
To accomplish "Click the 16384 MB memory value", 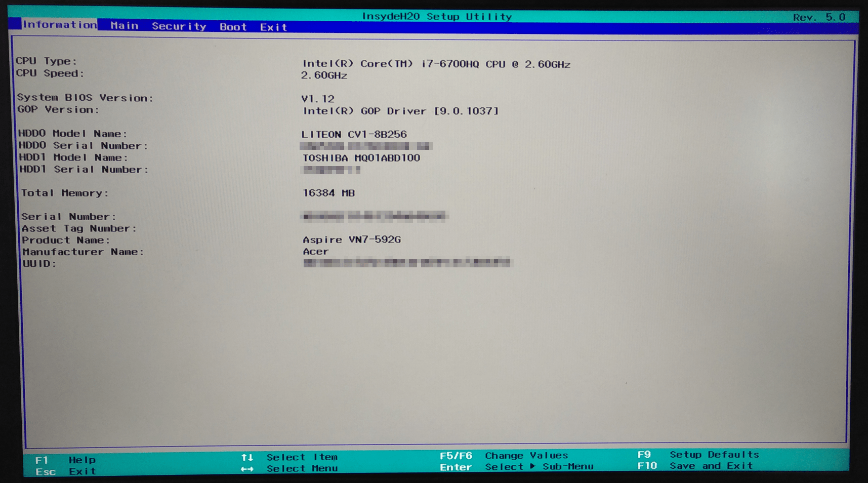I will 329,193.
